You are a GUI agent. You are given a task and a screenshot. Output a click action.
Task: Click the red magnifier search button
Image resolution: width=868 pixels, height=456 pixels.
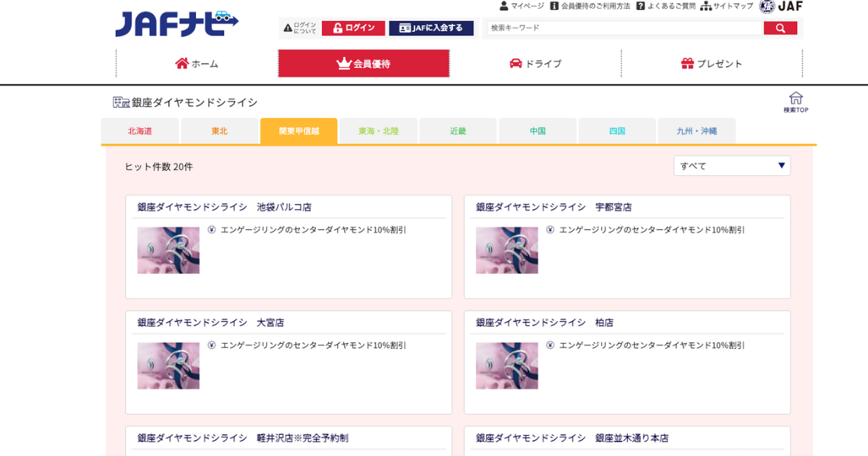[780, 28]
